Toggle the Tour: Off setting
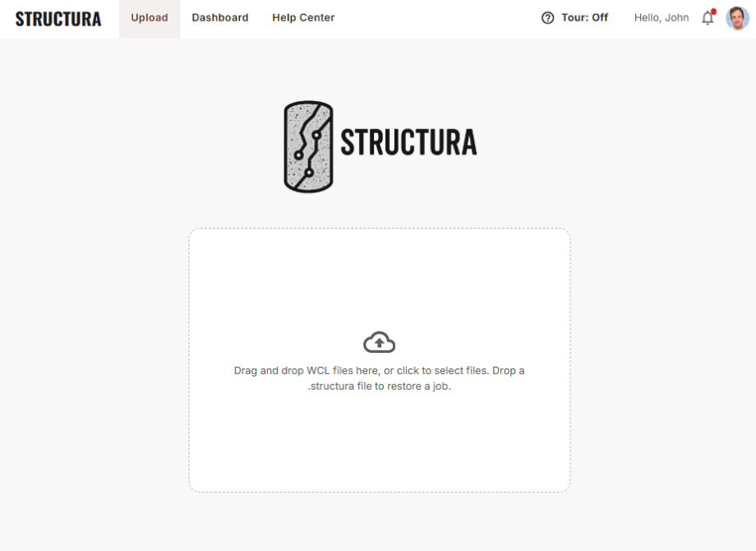 584,18
